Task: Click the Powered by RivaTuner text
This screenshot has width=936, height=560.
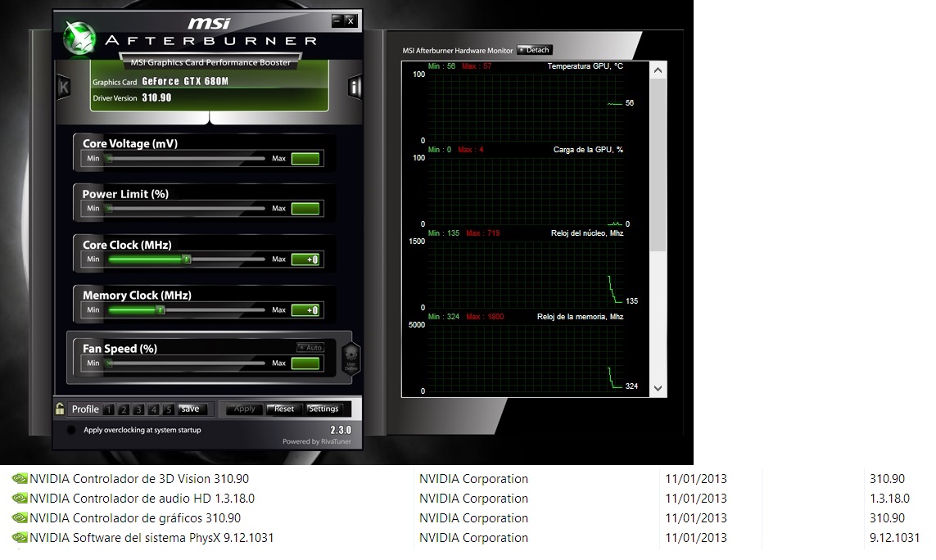Action: point(317,442)
